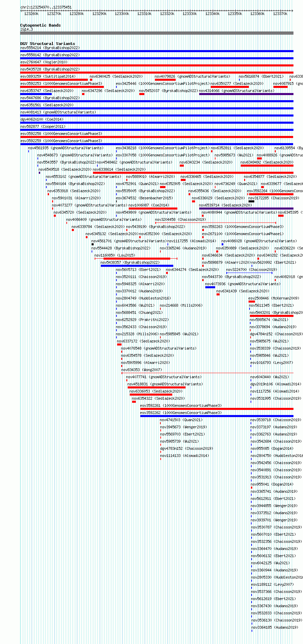Select esv1189112 (Levy2007) variant
Viewport: 303px width, 644px height.
[x=272, y=585]
